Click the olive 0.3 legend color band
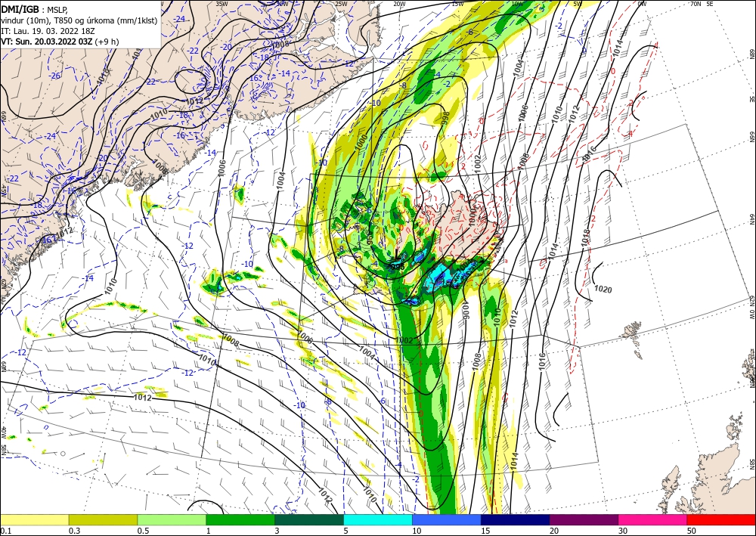The width and height of the screenshot is (756, 536). (103, 519)
